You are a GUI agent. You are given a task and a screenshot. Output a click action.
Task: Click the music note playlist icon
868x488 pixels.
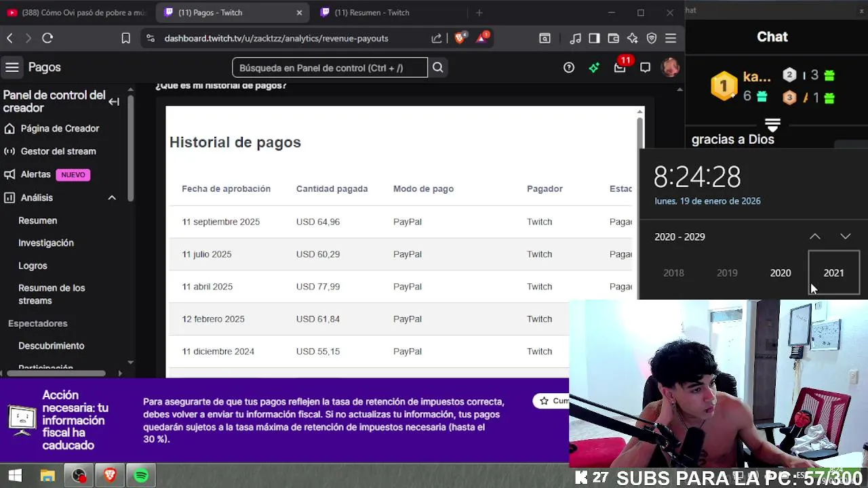coord(576,39)
